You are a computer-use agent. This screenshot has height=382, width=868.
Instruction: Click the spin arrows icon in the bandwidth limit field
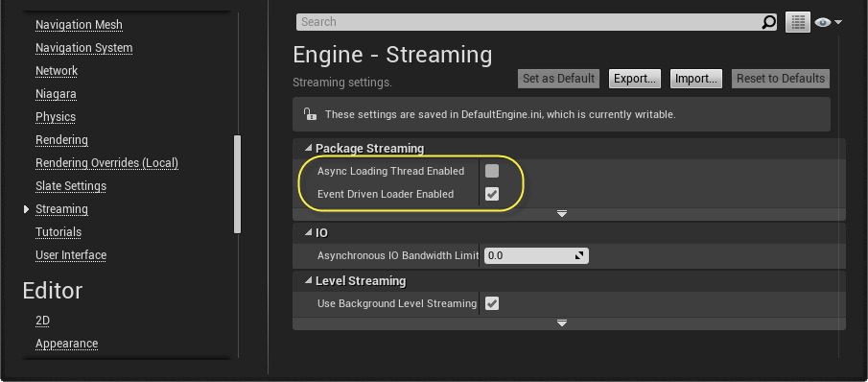tap(579, 255)
